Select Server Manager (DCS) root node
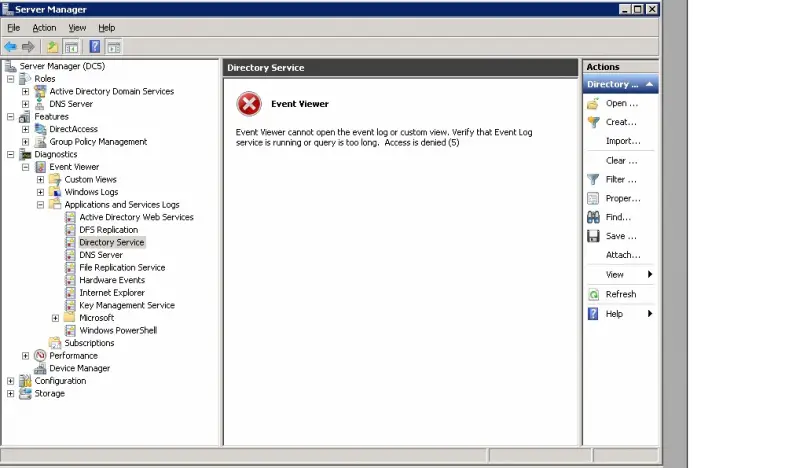 click(62, 66)
